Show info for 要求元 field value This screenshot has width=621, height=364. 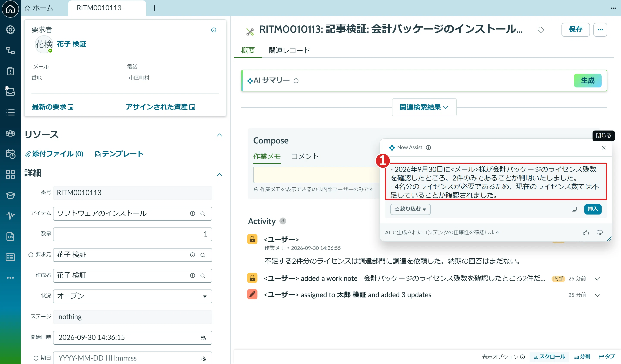tap(193, 255)
